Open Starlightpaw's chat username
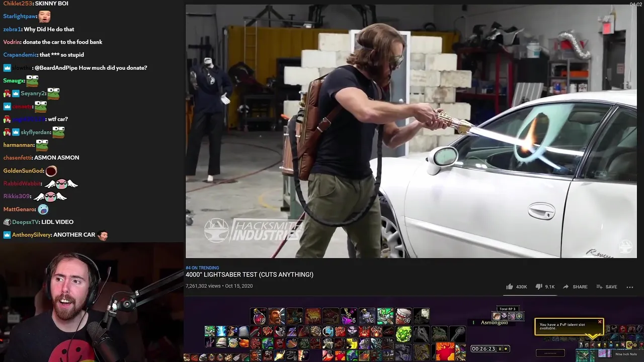This screenshot has width=644, height=362. [19, 17]
